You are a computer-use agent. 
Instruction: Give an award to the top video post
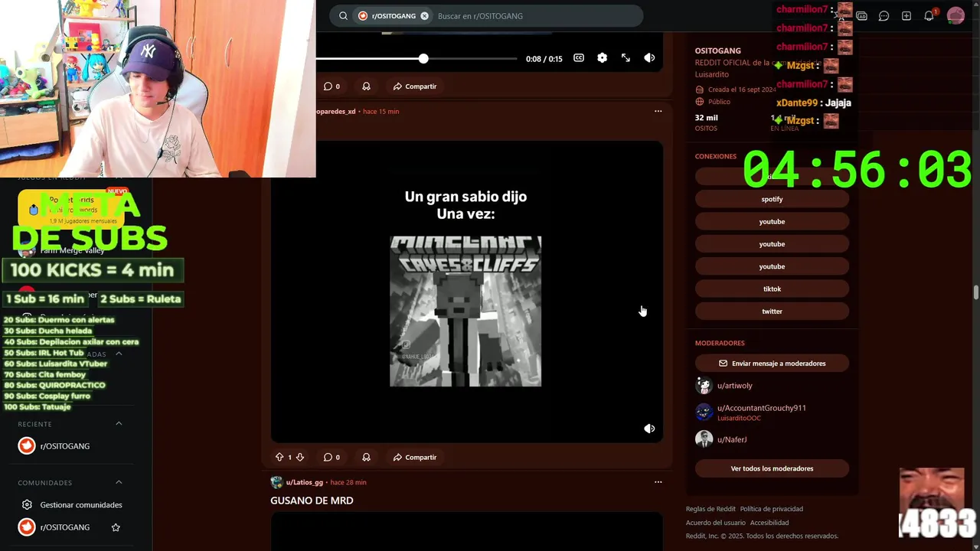click(366, 86)
